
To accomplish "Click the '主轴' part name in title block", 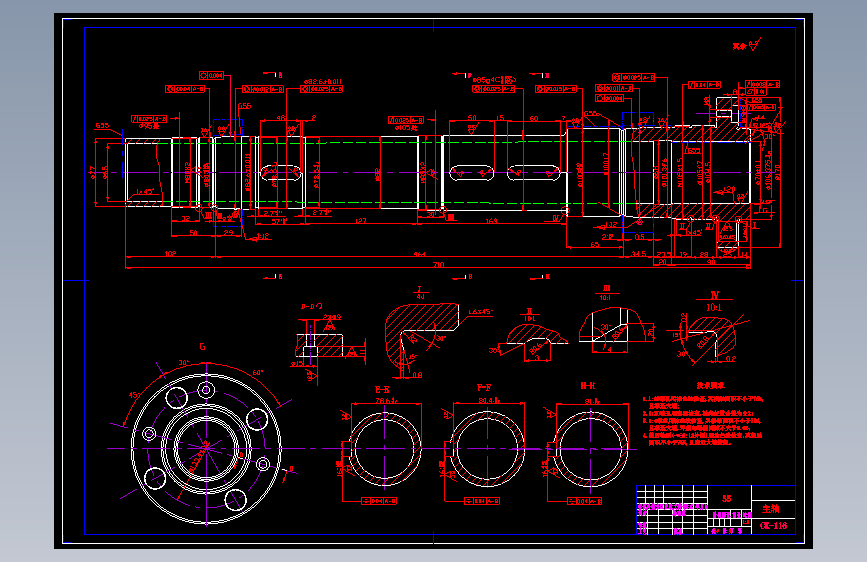I will click(x=770, y=509).
